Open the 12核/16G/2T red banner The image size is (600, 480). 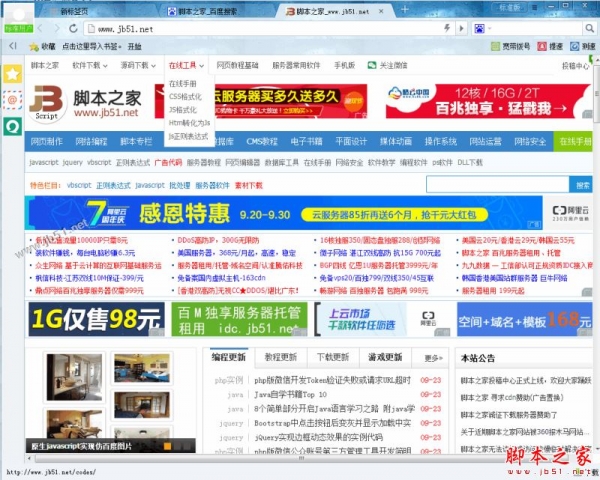tap(488, 101)
